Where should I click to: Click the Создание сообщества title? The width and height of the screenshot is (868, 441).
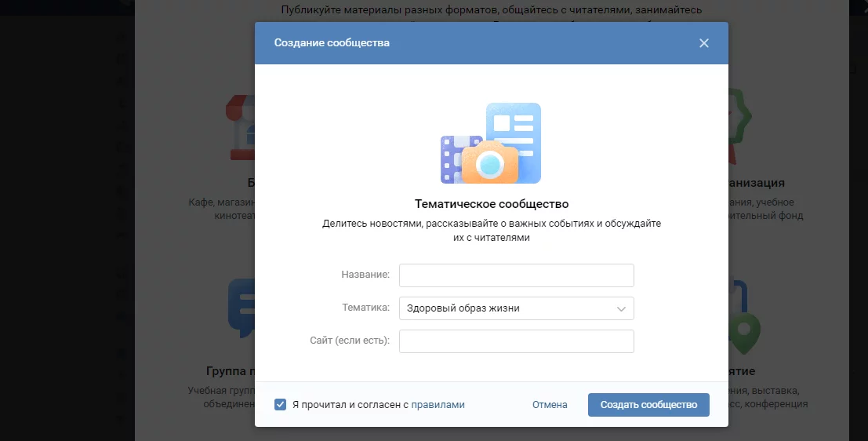click(x=332, y=42)
